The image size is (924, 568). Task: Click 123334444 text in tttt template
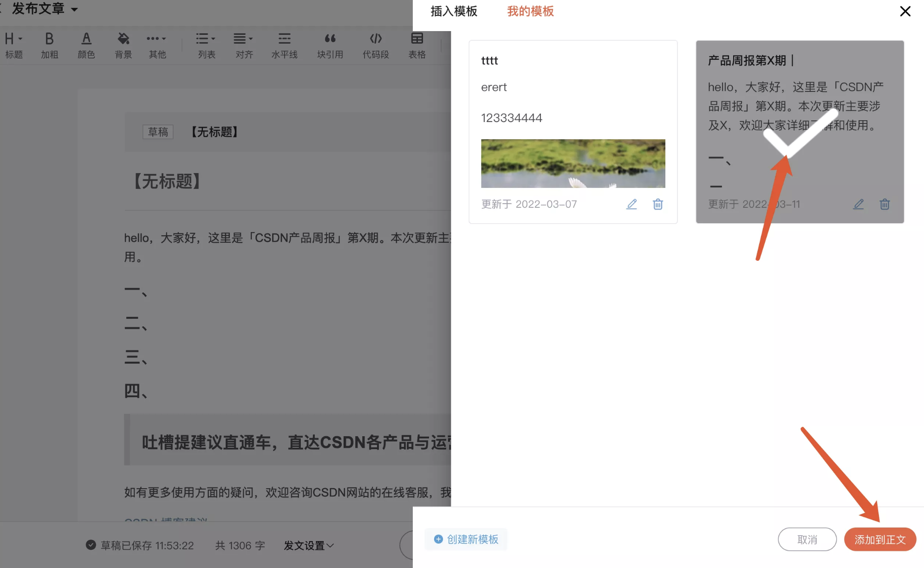512,118
